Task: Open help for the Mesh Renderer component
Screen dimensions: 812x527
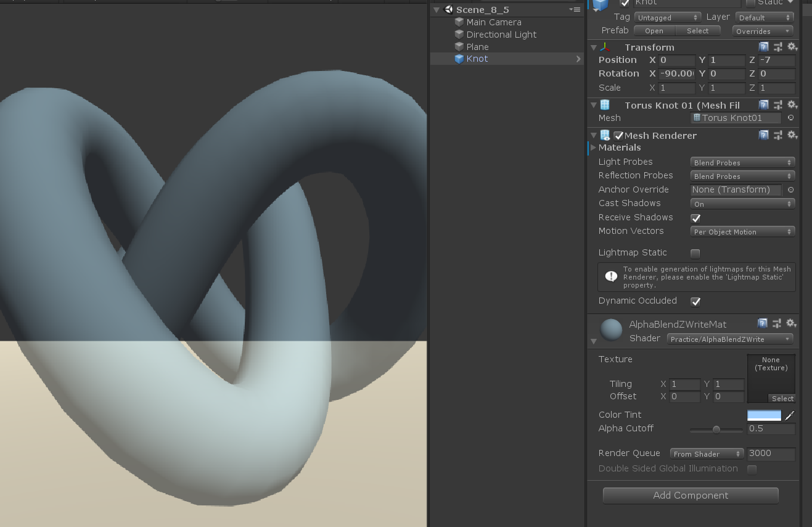Action: (763, 135)
